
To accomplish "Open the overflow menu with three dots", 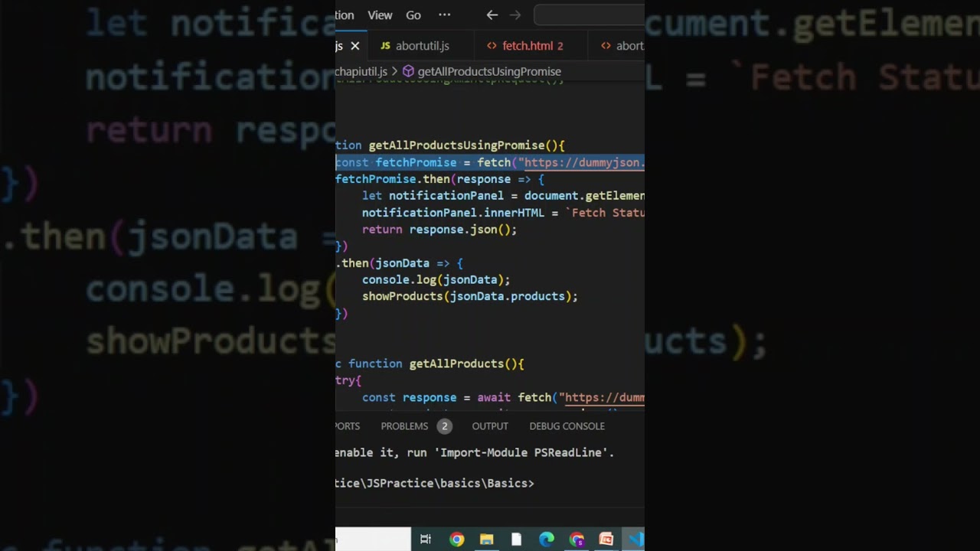I will point(444,15).
